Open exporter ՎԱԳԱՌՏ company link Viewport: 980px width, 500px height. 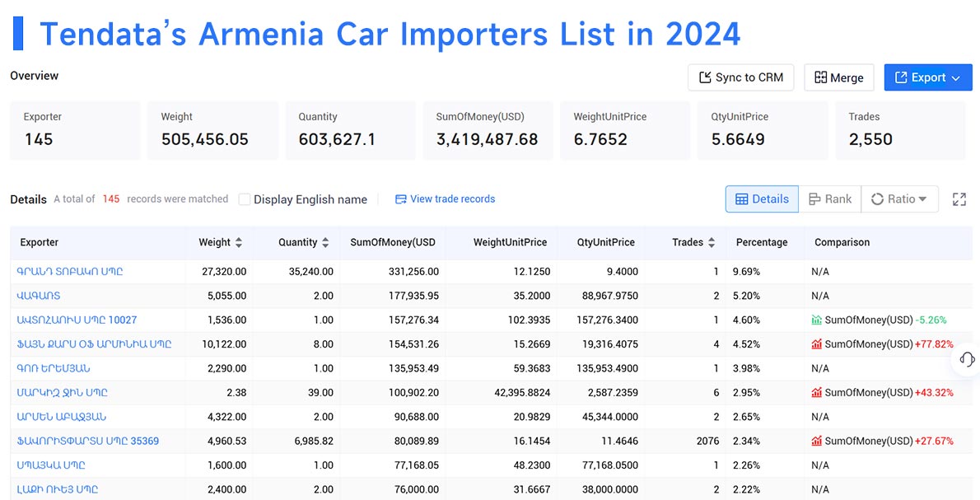pos(40,296)
